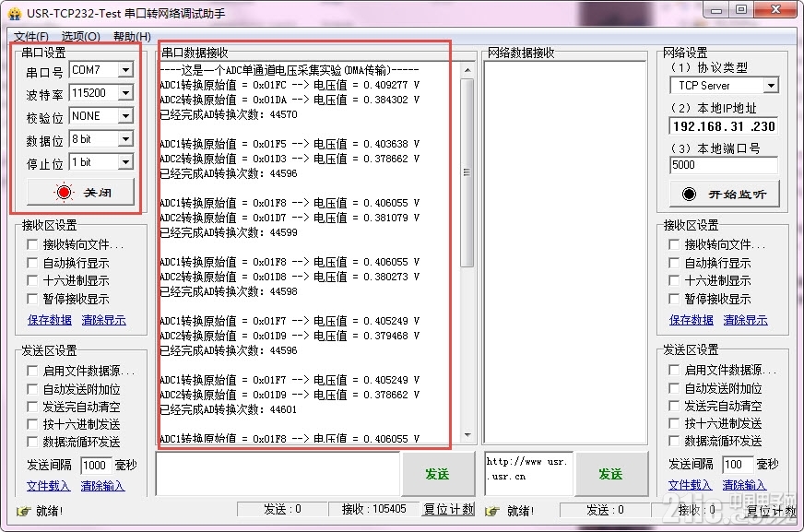Enable network 十六进制显示 checkbox
804x532 pixels.
[674, 280]
